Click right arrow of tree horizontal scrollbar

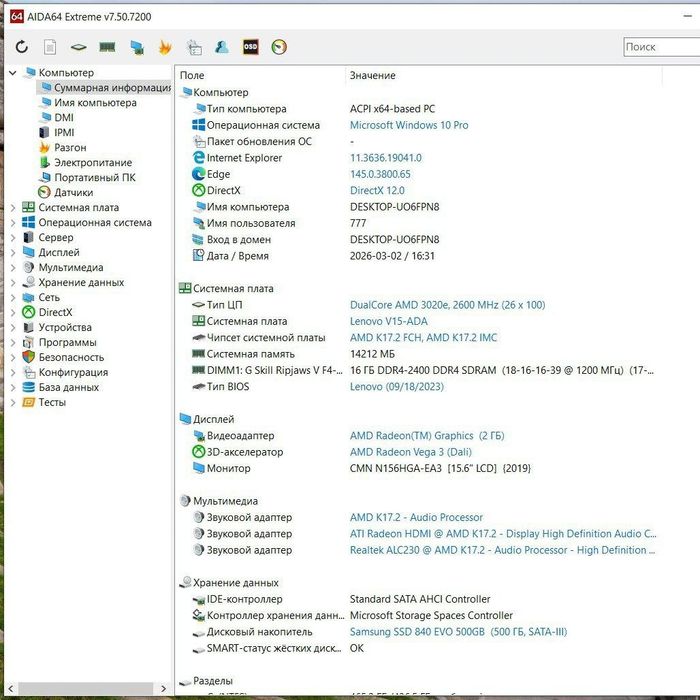pyautogui.click(x=163, y=688)
